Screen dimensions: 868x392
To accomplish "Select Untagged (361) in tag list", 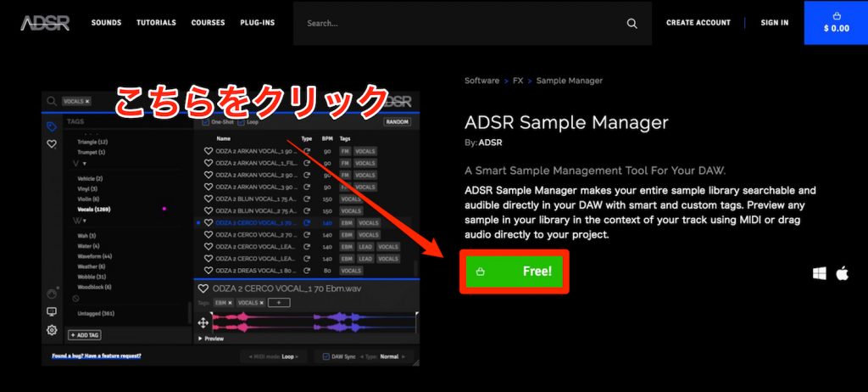I will (x=96, y=313).
